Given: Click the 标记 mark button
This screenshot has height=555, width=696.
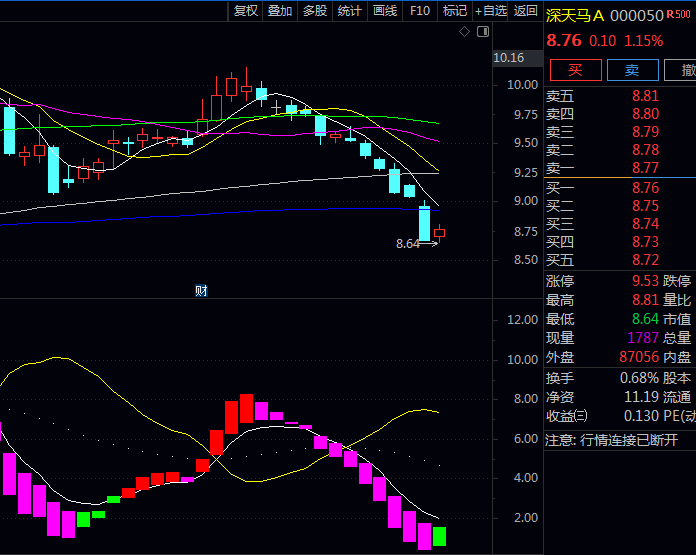Looking at the screenshot, I should 455,11.
